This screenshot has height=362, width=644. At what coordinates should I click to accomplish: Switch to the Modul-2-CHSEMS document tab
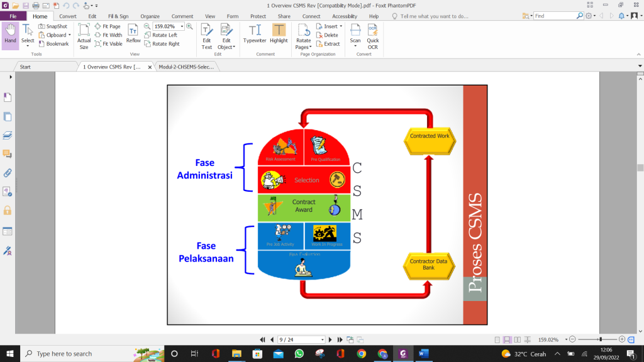pos(187,65)
